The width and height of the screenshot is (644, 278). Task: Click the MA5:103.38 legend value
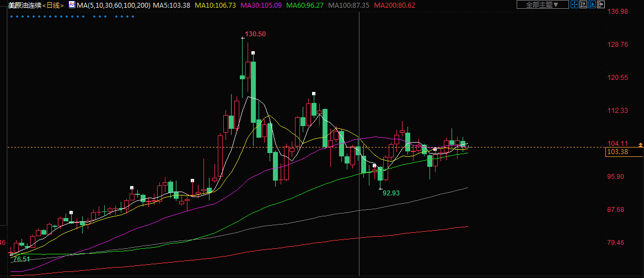click(x=171, y=5)
